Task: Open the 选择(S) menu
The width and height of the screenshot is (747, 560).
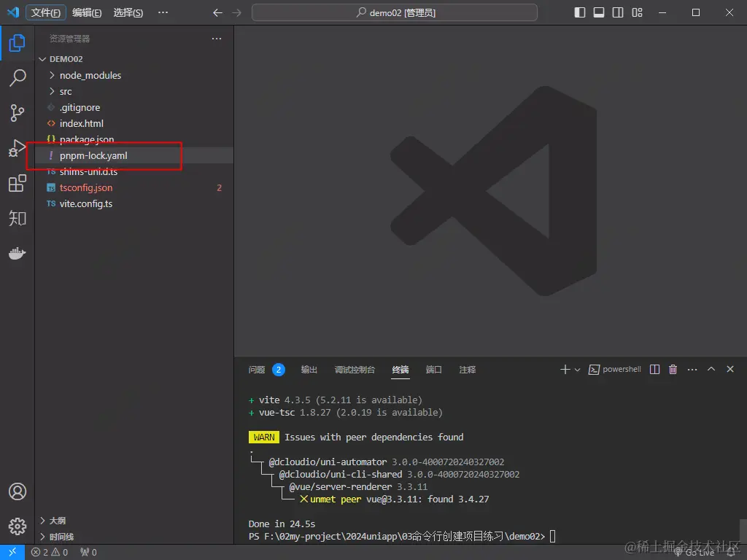Action: (x=128, y=12)
